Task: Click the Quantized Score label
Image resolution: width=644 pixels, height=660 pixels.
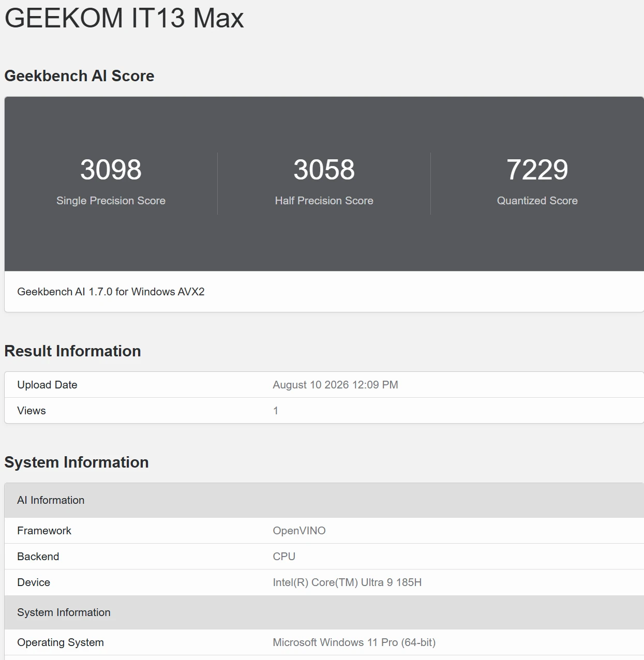Action: [x=537, y=201]
